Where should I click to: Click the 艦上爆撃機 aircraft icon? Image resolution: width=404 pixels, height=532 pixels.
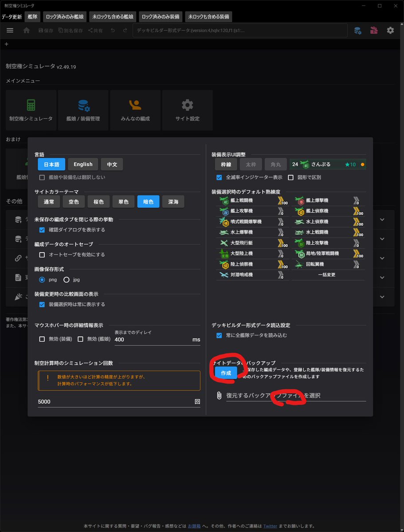point(299,201)
